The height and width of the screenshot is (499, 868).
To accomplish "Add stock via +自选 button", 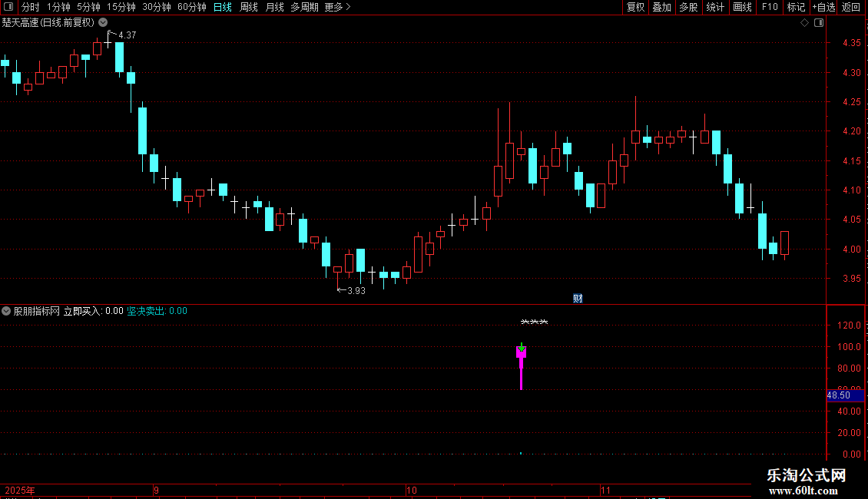I will pos(823,7).
